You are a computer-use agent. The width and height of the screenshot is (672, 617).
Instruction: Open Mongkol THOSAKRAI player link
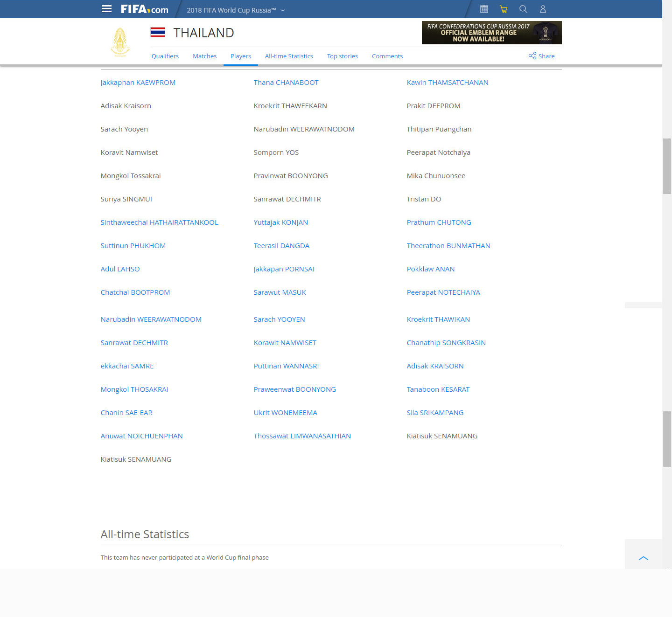pos(134,389)
